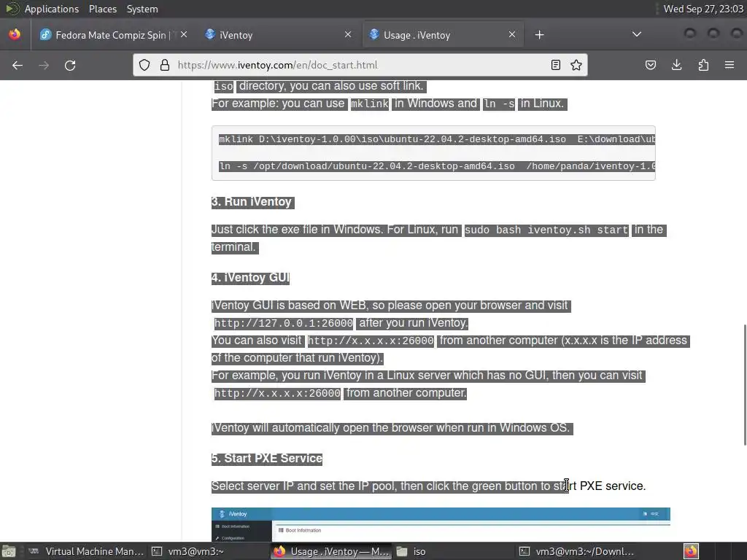Image resolution: width=747 pixels, height=560 pixels.
Task: Toggle reader view icon in address bar
Action: [555, 65]
